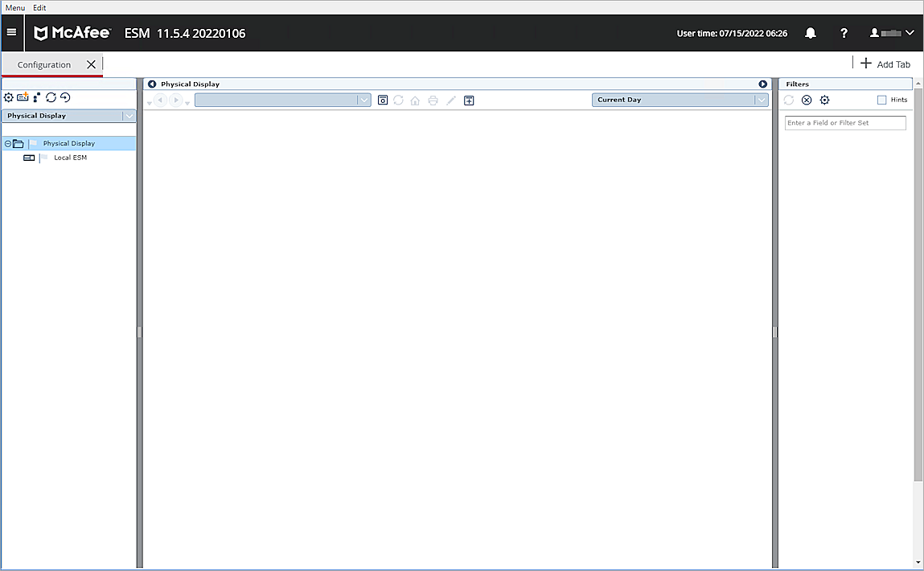Click the undo/restore icon in device toolbar

coord(65,97)
